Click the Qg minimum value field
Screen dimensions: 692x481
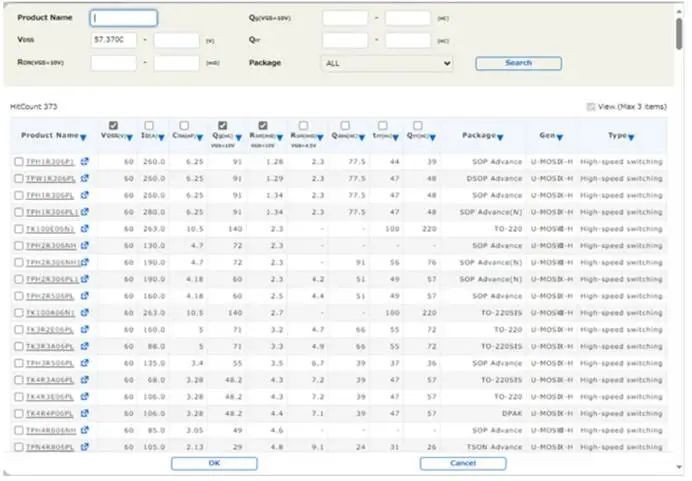(345, 18)
